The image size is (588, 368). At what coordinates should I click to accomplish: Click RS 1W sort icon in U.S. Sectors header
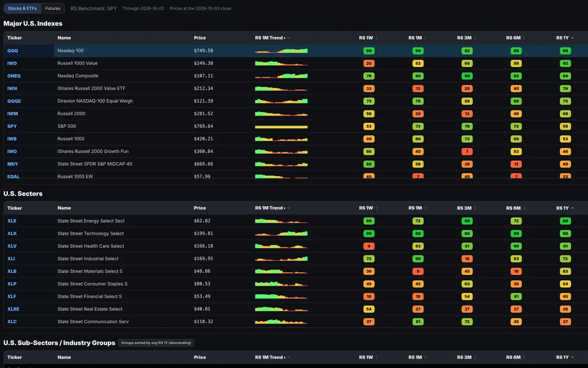pyautogui.click(x=376, y=208)
